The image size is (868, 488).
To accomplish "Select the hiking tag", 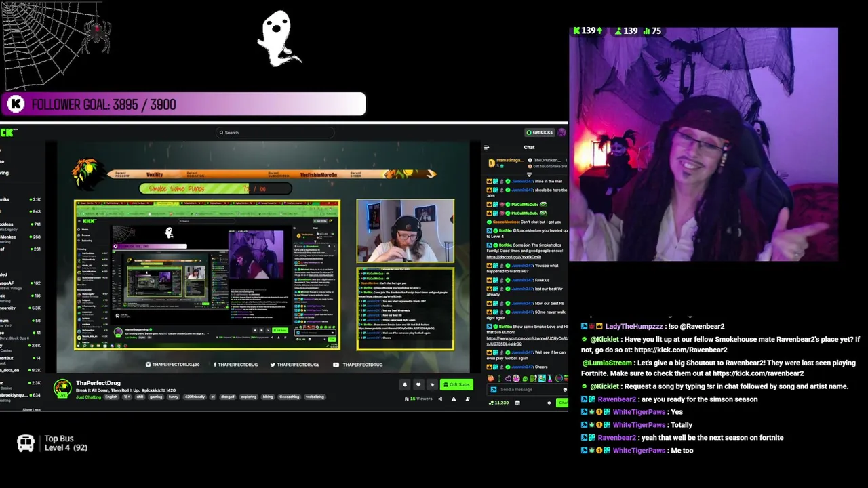I will tap(268, 396).
